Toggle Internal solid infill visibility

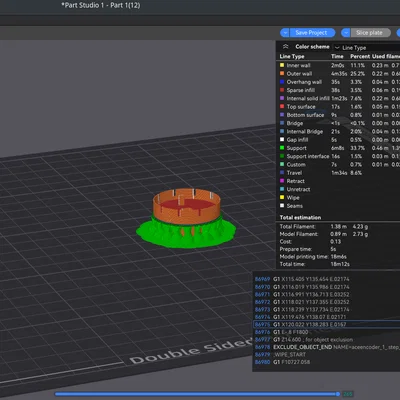pos(338,98)
